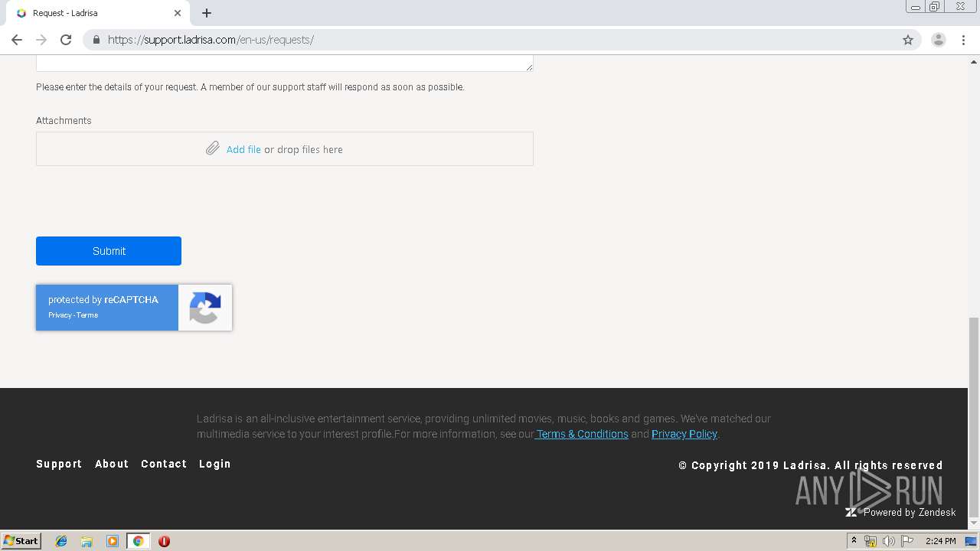Click the page vertical scrollbar thumb
The image size is (980, 551).
pyautogui.click(x=974, y=417)
